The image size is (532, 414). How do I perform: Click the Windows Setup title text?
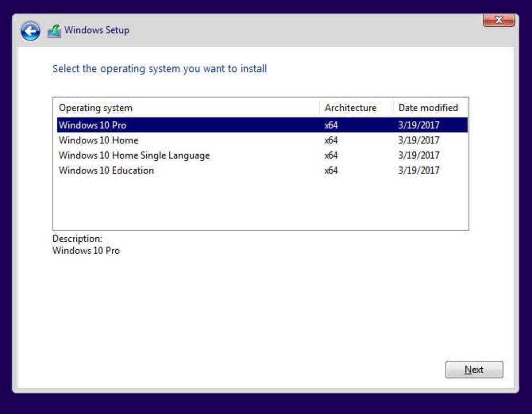97,30
